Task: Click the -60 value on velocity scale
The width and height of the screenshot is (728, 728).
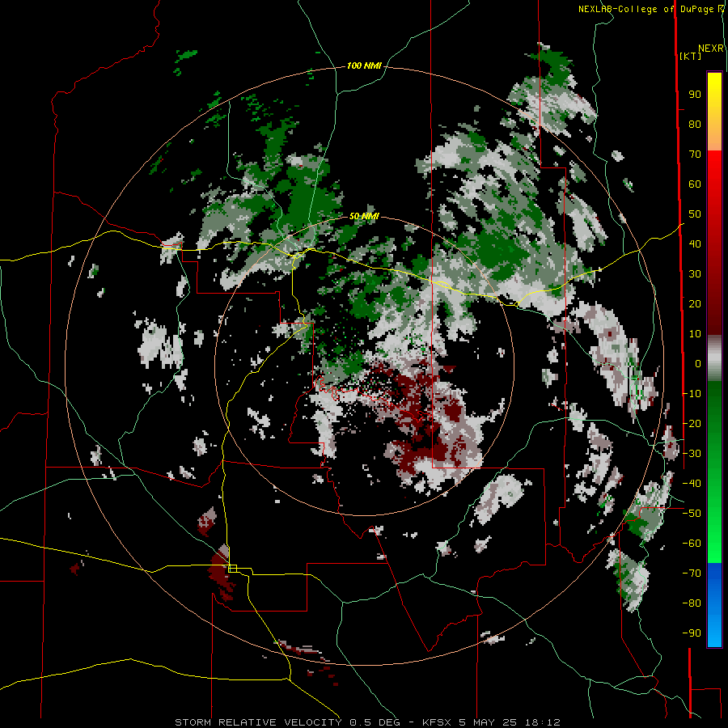Action: (x=692, y=544)
